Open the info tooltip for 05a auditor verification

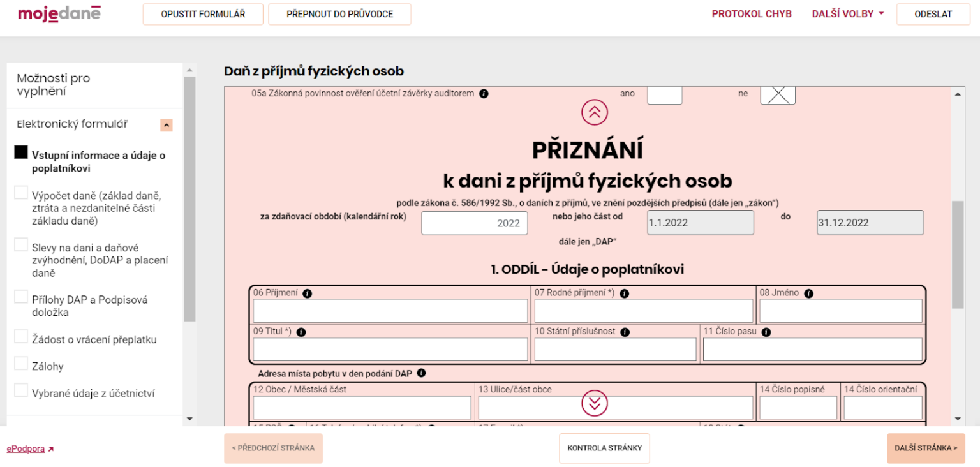(x=484, y=93)
